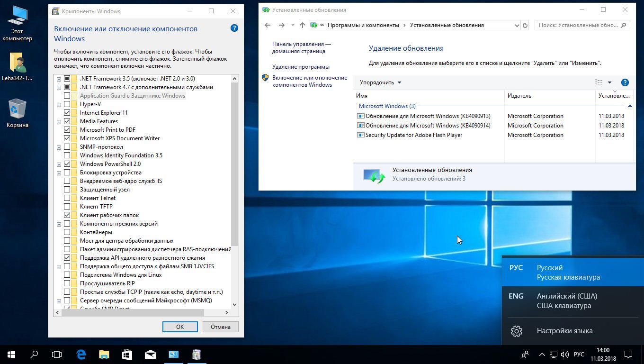Image resolution: width=644 pixels, height=364 pixels.
Task: Uncheck Microsoft XPS Document Writer
Action: point(67,138)
